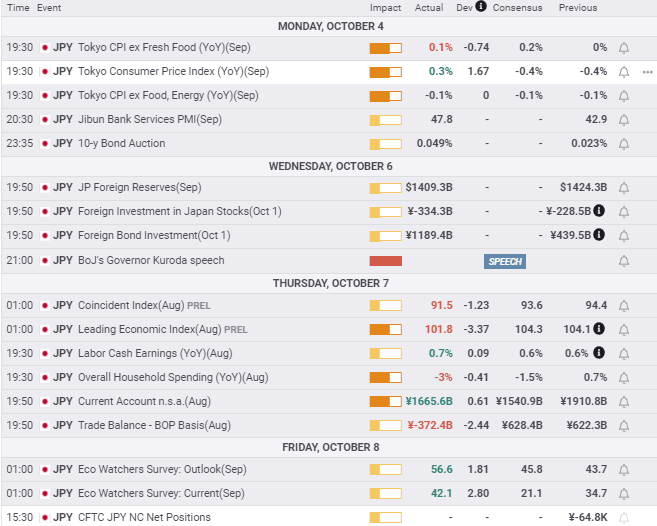
Task: Click the info icon beside Dev header
Action: click(x=481, y=7)
